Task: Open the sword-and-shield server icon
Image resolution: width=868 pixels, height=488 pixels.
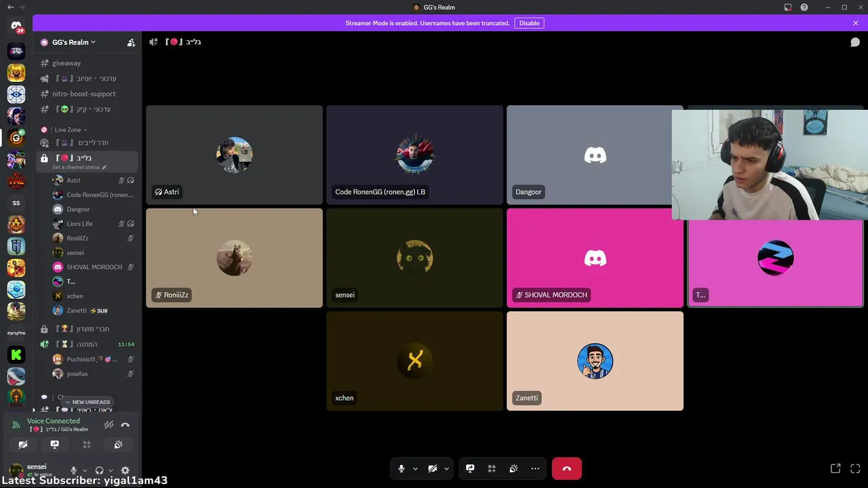Action: pyautogui.click(x=16, y=246)
